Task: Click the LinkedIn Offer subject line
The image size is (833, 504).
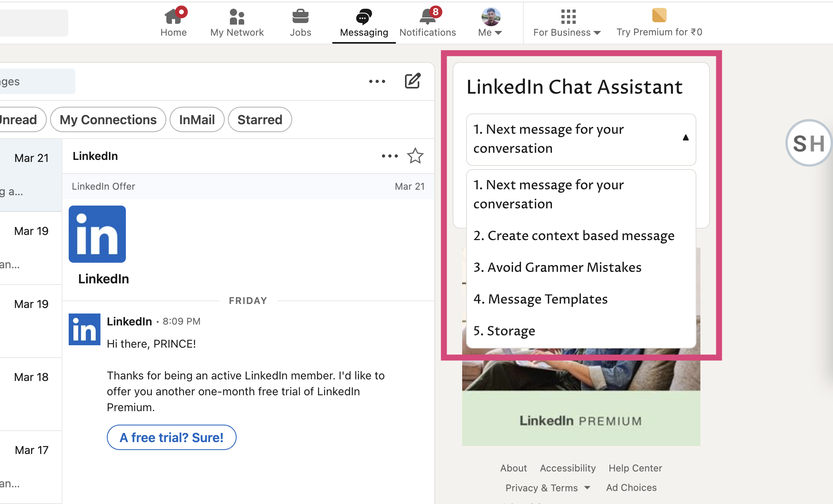Action: pos(103,187)
